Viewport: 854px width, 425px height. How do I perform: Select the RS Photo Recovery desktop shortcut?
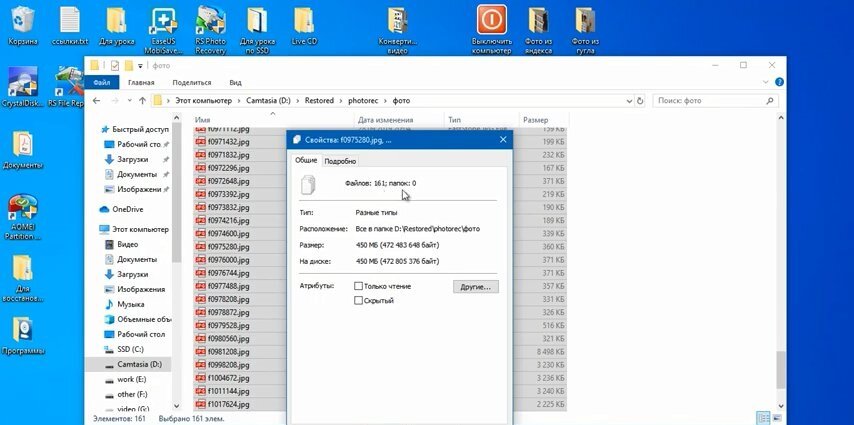click(x=211, y=29)
